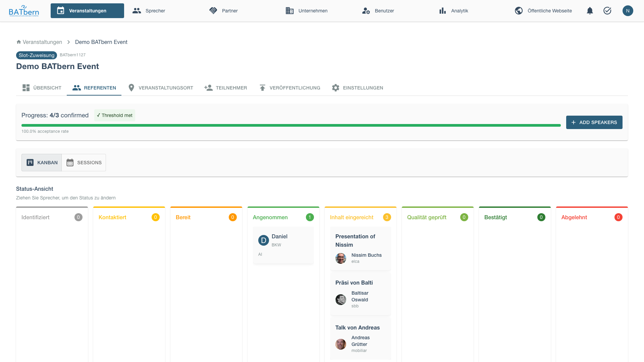
Task: Click the BATbern logo
Action: (x=24, y=11)
